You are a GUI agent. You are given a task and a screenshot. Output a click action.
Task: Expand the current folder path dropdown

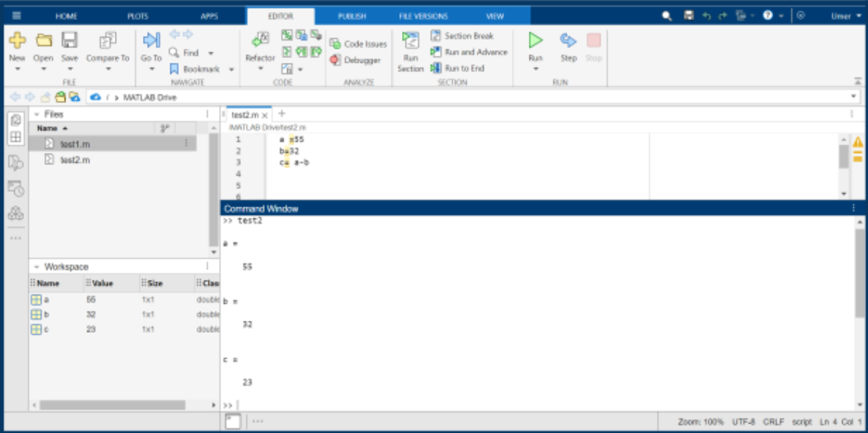click(x=854, y=97)
